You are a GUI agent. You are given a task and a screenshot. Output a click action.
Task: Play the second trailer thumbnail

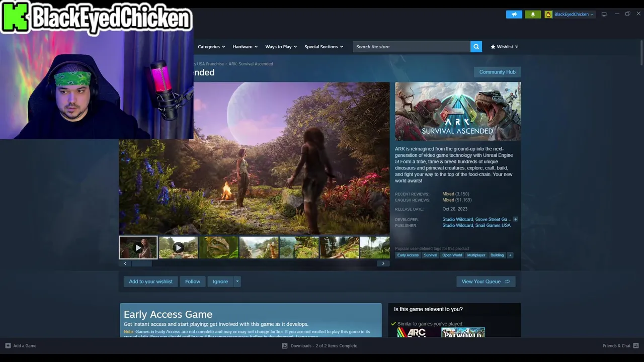tap(178, 247)
